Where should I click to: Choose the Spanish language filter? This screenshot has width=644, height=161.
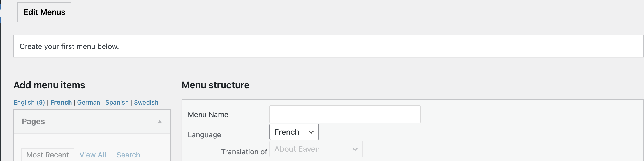click(x=117, y=102)
